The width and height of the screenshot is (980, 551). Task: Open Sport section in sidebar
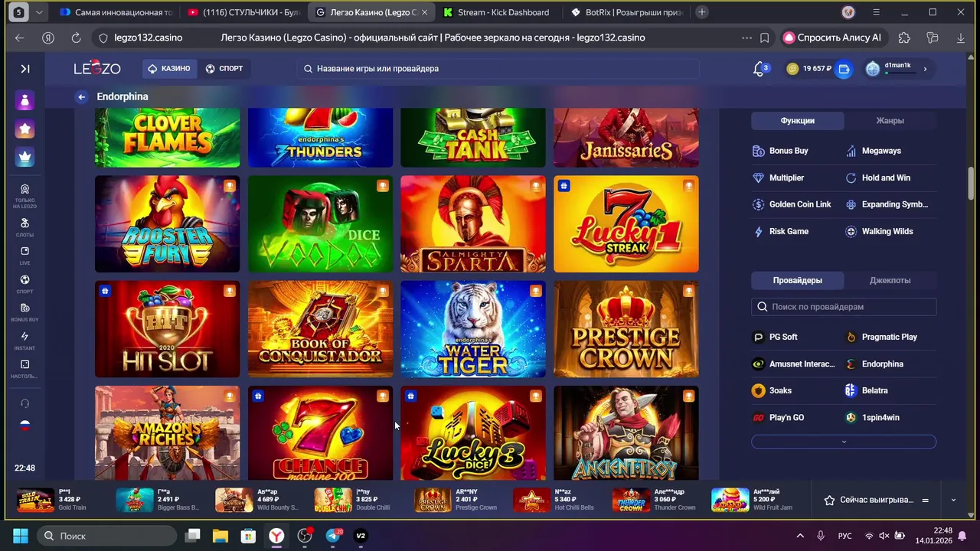24,284
